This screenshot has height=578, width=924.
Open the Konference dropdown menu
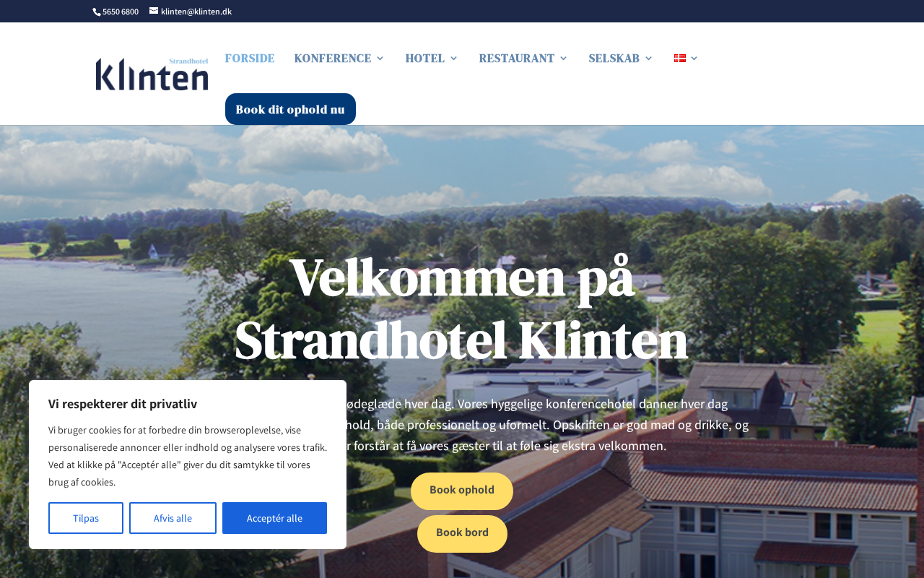click(339, 59)
